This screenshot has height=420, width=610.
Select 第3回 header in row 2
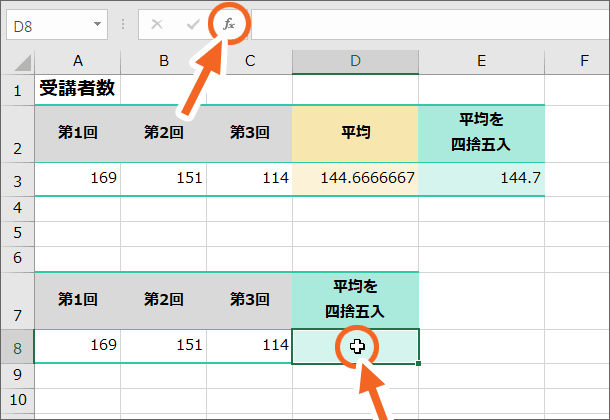tap(250, 134)
